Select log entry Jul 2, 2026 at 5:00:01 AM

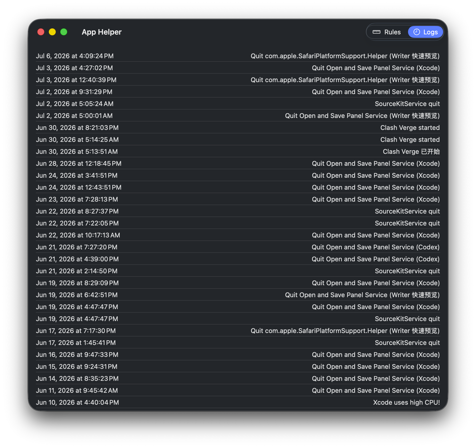[238, 116]
